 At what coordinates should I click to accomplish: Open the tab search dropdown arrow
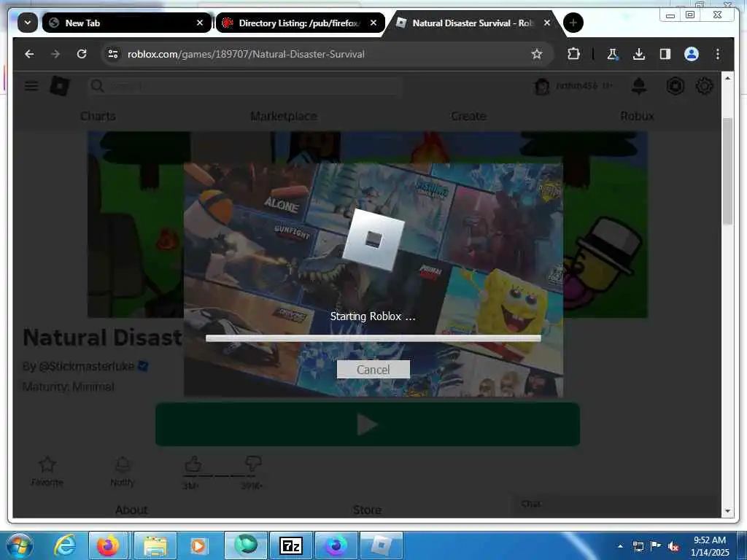click(28, 23)
